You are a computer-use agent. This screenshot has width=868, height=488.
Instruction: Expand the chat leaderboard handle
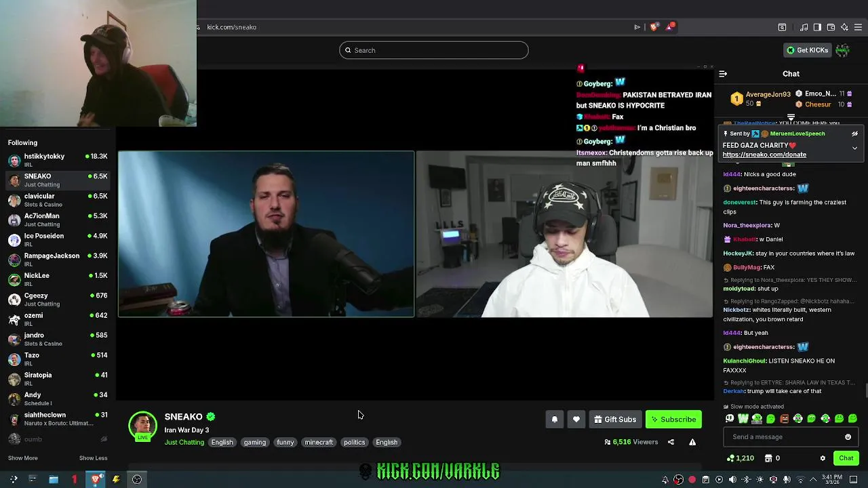791,118
